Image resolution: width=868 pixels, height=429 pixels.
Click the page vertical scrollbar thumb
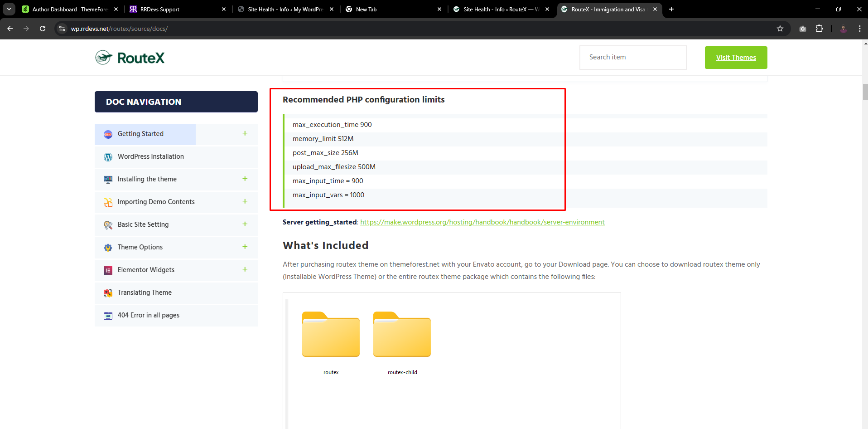tap(865, 92)
